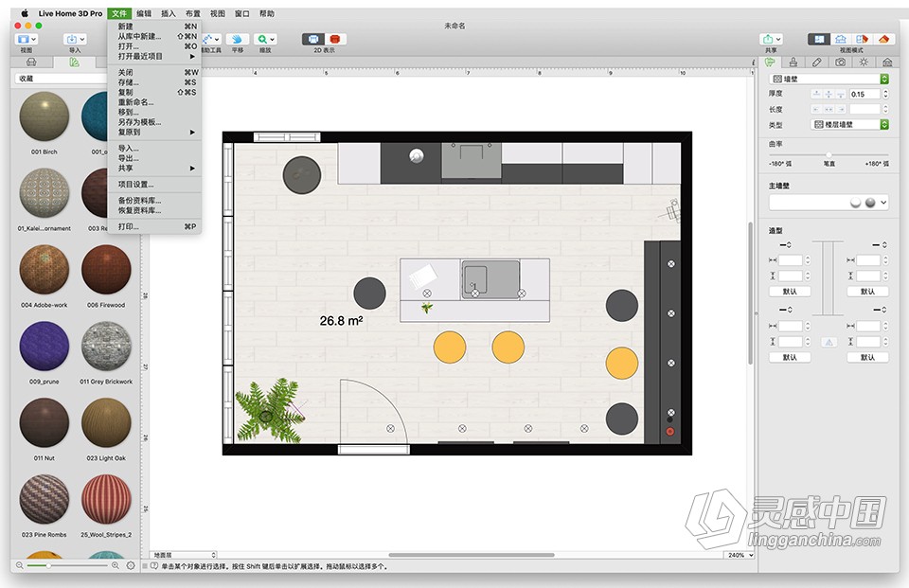Open the sun lighting inspector tab
The width and height of the screenshot is (909, 588).
tap(864, 62)
